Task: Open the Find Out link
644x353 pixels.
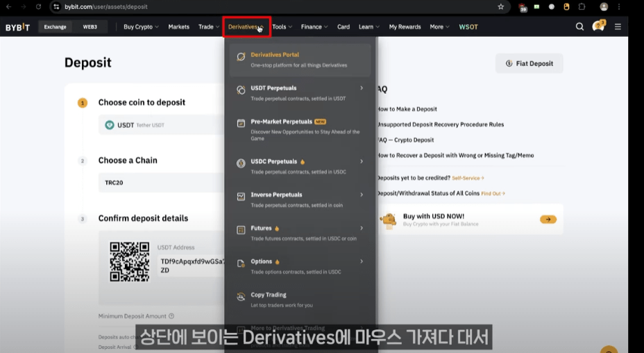Action: click(x=493, y=193)
